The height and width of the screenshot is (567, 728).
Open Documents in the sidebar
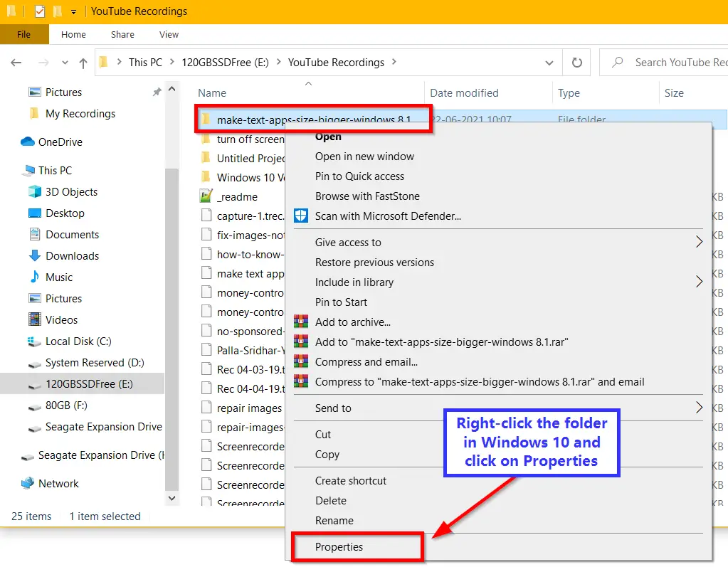tap(73, 234)
